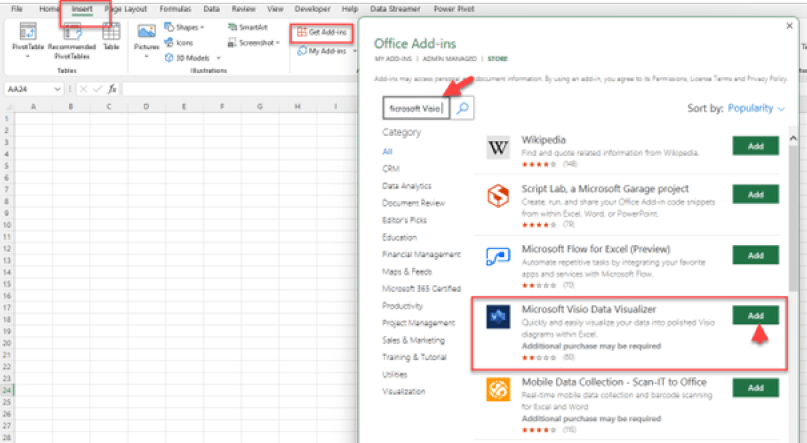Open Recommended PivotTables
This screenshot has width=807, height=443.
(x=72, y=41)
